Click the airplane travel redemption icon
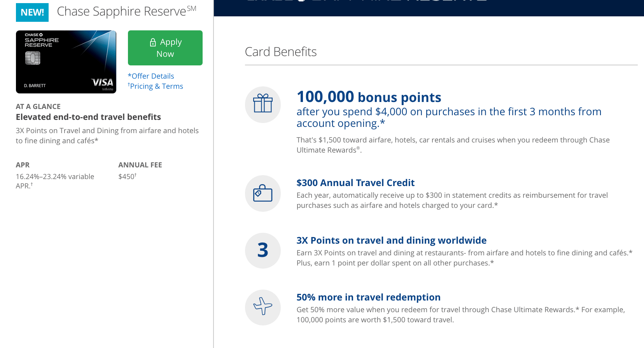Viewport: 644px width, 348px height. click(x=263, y=307)
